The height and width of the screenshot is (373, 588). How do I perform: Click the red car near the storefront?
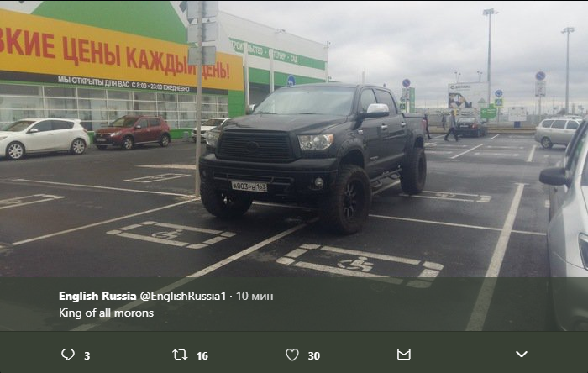pos(132,133)
